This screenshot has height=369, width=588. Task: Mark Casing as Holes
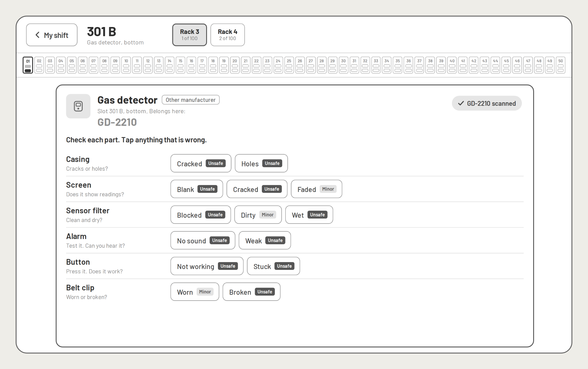tap(261, 163)
